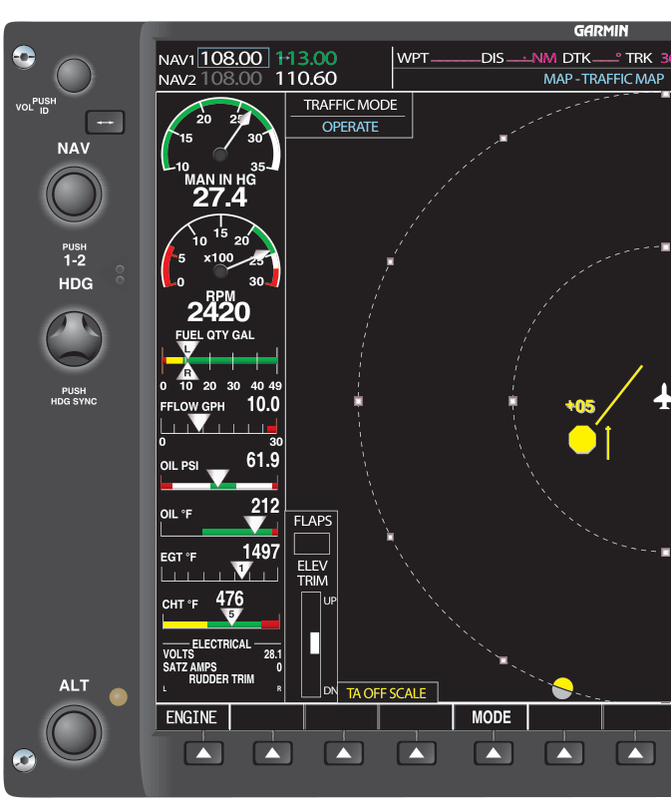The image size is (671, 812).
Task: Click the elevator trim indicator bar
Action: [x=311, y=644]
